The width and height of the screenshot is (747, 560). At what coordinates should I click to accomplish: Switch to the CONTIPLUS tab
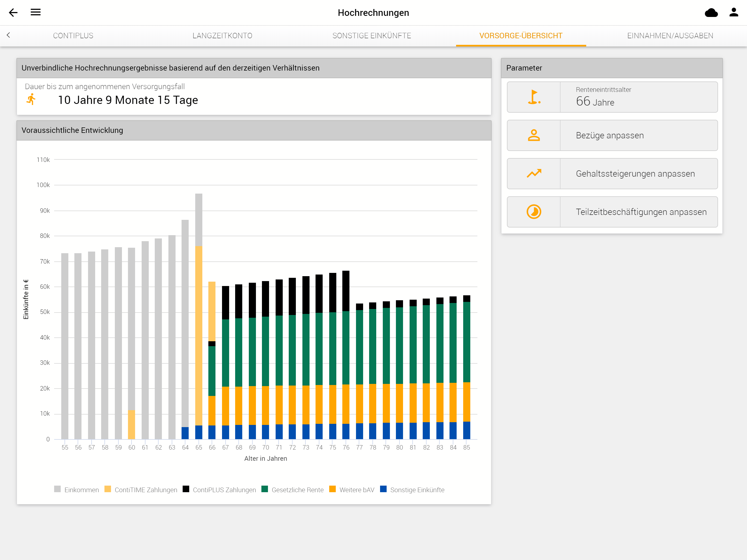tap(73, 36)
